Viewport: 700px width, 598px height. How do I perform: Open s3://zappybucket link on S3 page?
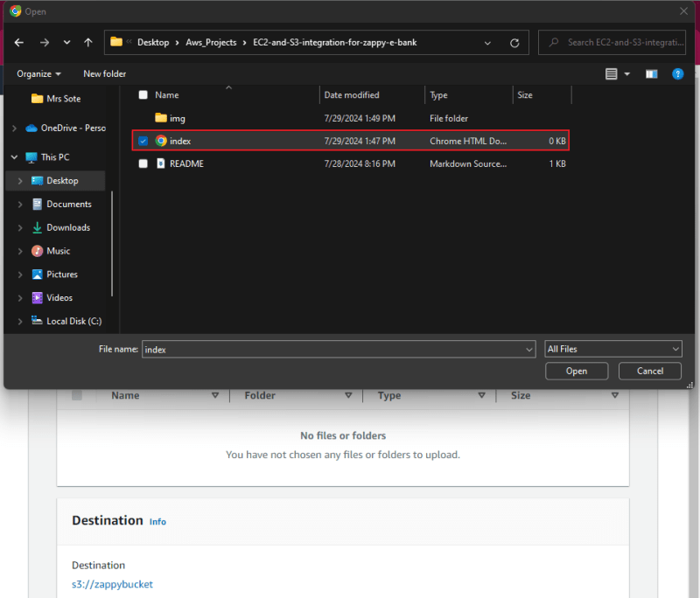click(x=112, y=584)
